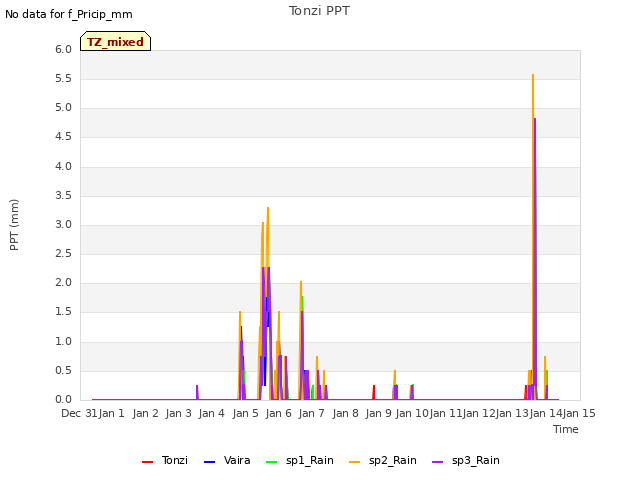Image resolution: width=640 pixels, height=480 pixels.
Task: Click the Jan 1 x-axis tick label
Action: click(111, 413)
